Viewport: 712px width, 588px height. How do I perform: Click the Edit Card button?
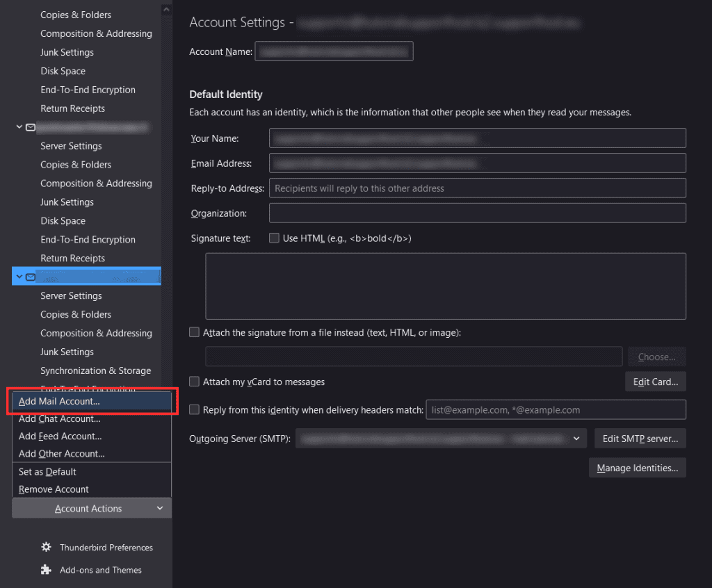[x=655, y=382]
